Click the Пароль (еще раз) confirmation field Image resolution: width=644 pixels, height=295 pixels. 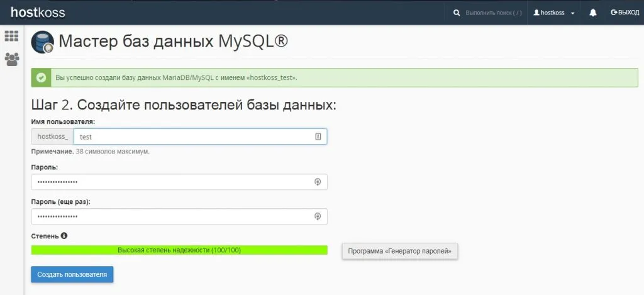179,216
